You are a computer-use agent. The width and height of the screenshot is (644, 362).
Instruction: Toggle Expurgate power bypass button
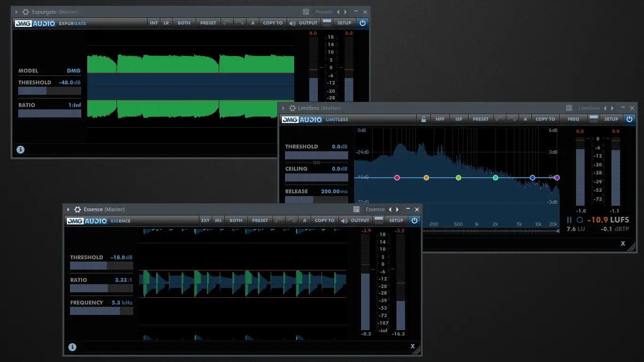tap(363, 23)
